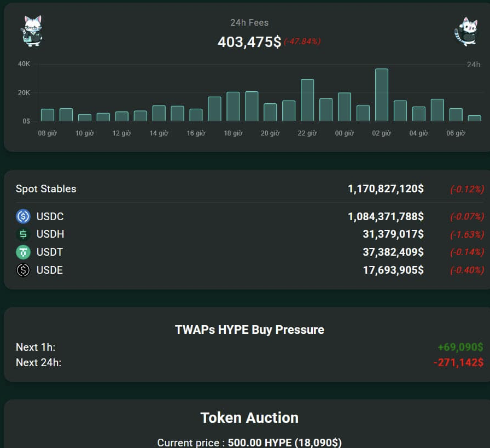The width and height of the screenshot is (490, 448).
Task: Click the green USDT Tether icon
Action: pyautogui.click(x=23, y=252)
